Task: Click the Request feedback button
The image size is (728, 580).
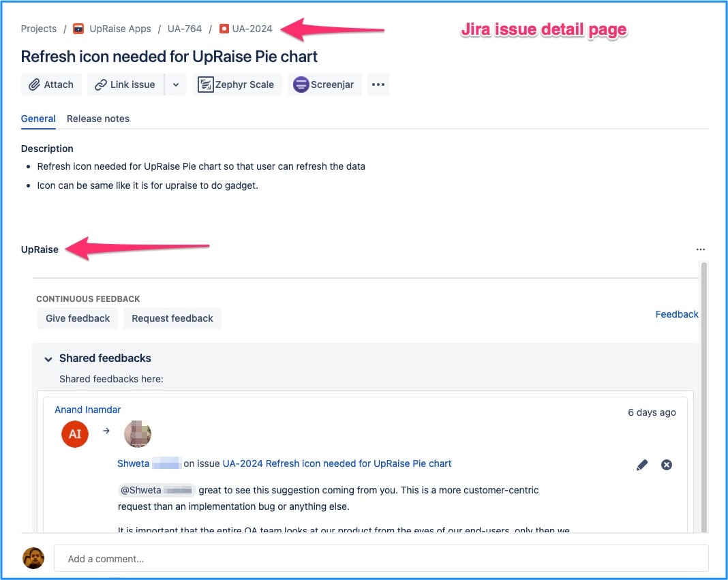Action: tap(172, 318)
